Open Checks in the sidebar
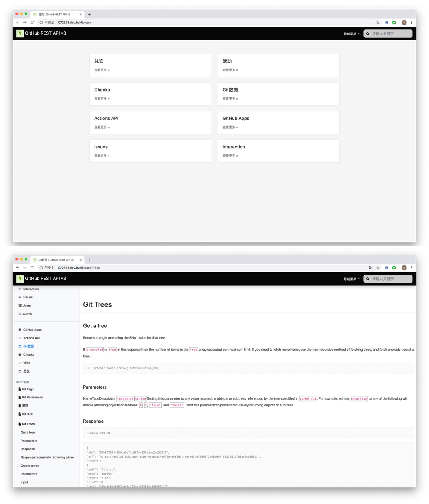This screenshot has height=504, width=429. 29,355
